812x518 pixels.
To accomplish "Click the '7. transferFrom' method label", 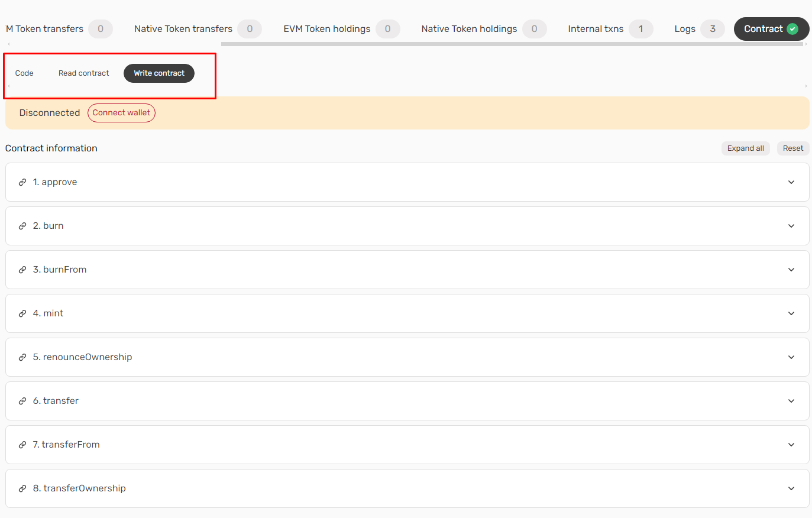I will tap(66, 445).
